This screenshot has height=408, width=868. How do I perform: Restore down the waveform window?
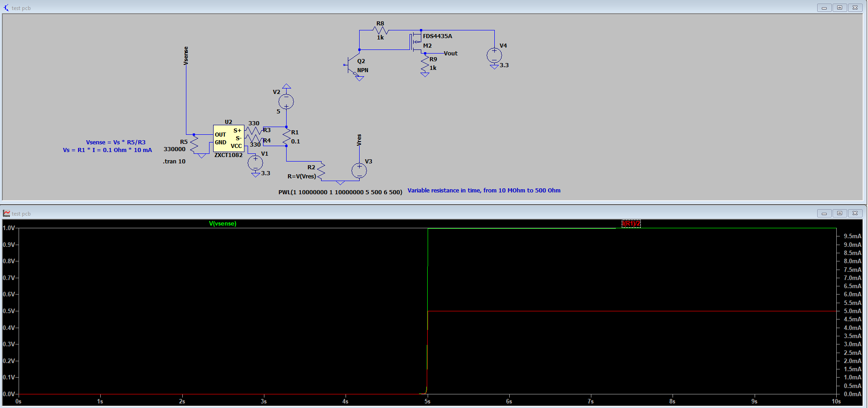pyautogui.click(x=839, y=213)
